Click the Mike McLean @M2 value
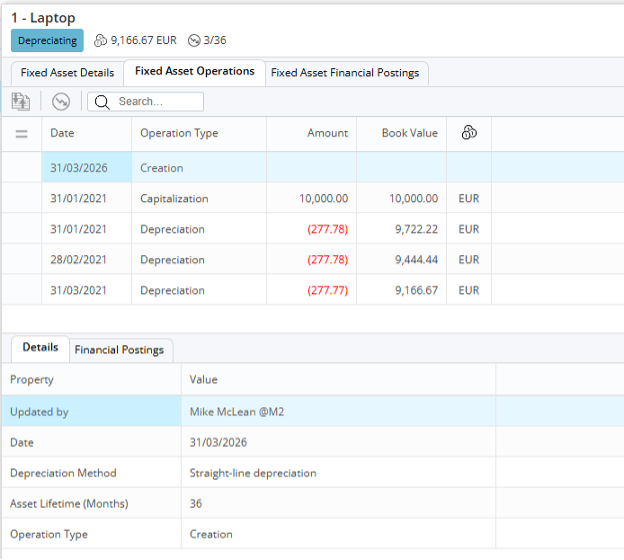Image resolution: width=624 pixels, height=560 pixels. point(237,412)
